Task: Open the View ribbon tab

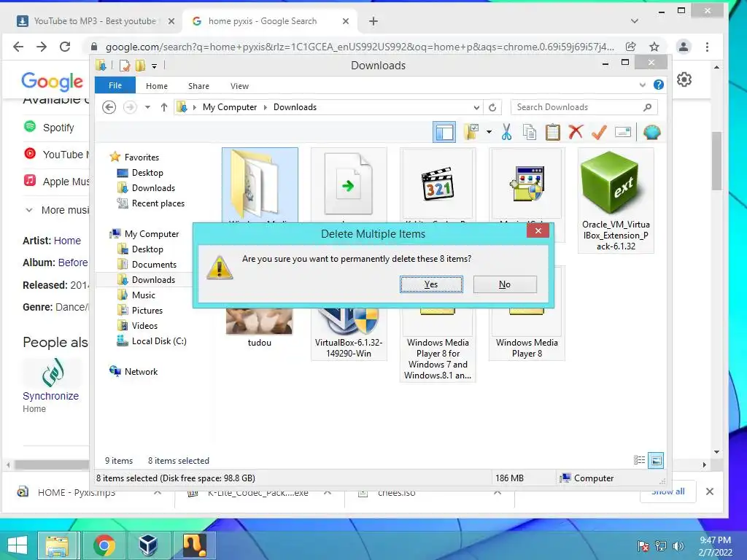Action: [239, 86]
